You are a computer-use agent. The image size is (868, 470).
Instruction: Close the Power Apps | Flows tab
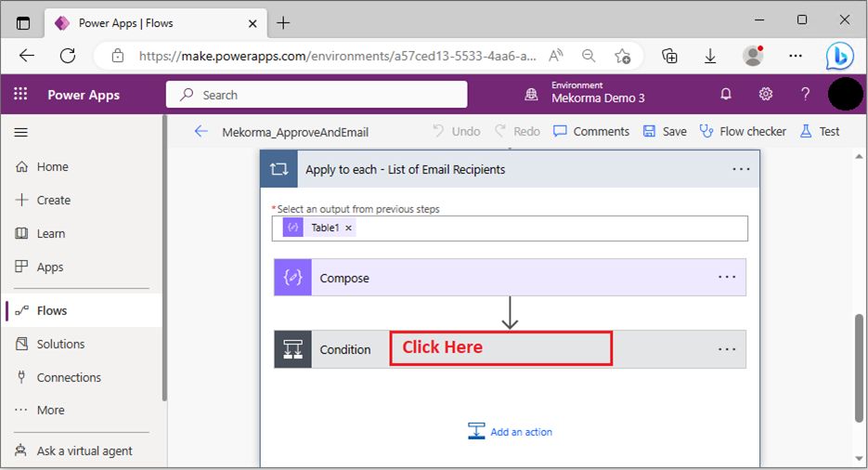pyautogui.click(x=253, y=23)
